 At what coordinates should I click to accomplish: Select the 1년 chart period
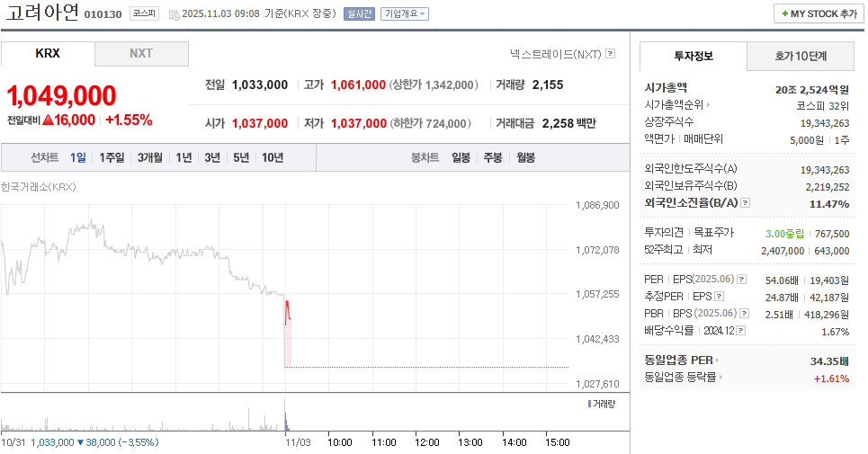point(183,157)
